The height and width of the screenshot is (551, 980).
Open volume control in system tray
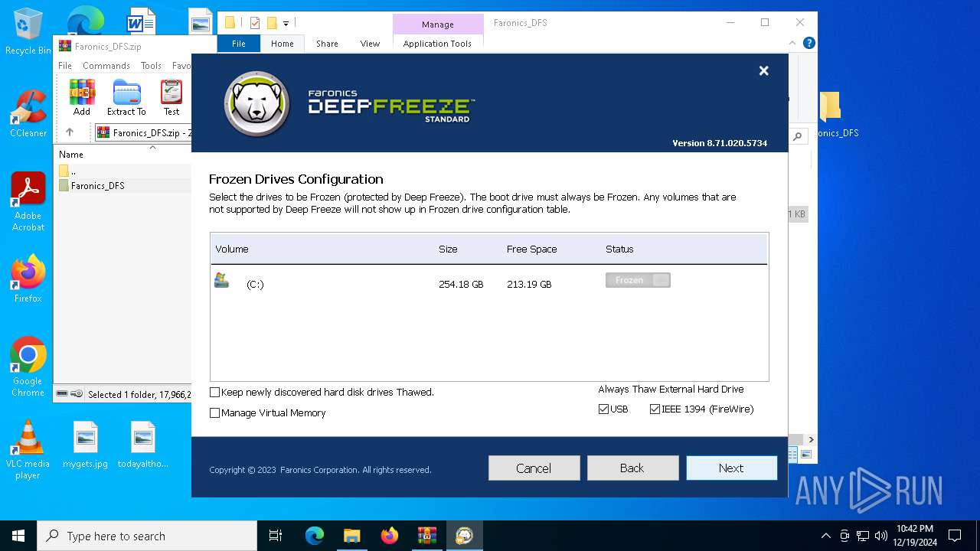pyautogui.click(x=881, y=536)
